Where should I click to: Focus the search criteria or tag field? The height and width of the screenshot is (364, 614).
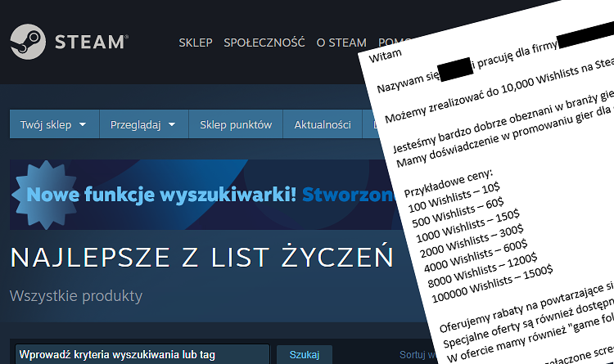point(142,354)
